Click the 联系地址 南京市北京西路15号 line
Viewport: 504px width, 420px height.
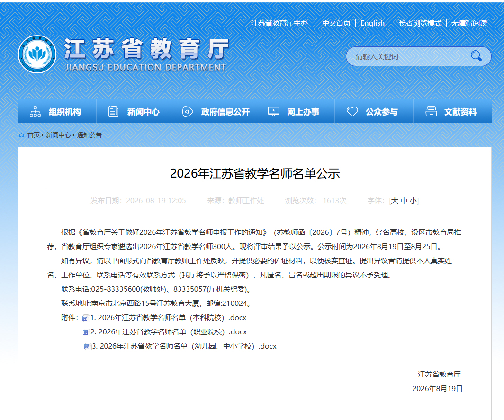point(156,304)
